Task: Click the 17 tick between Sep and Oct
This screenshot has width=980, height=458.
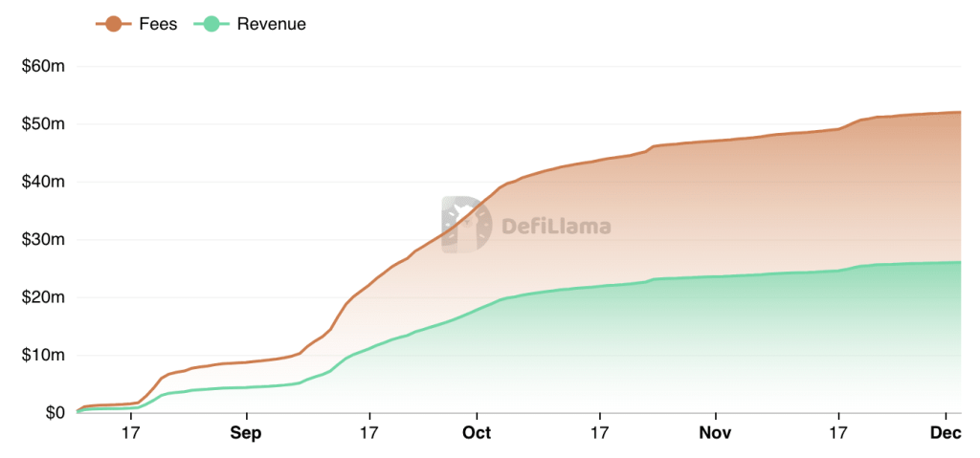Action: pyautogui.click(x=370, y=433)
